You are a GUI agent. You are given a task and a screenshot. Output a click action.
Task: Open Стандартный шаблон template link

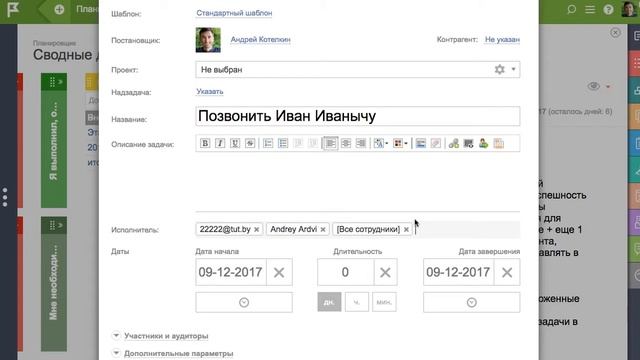coord(234,13)
